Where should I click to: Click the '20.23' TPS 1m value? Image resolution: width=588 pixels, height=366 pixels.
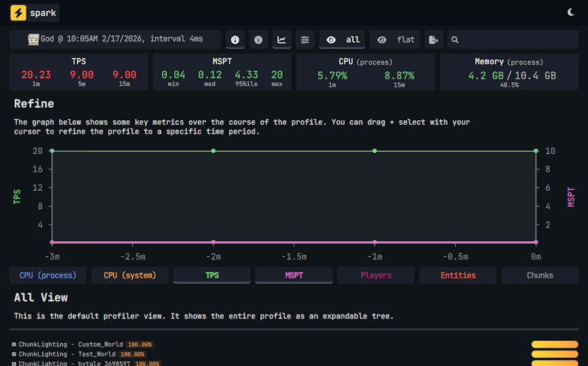(36, 75)
